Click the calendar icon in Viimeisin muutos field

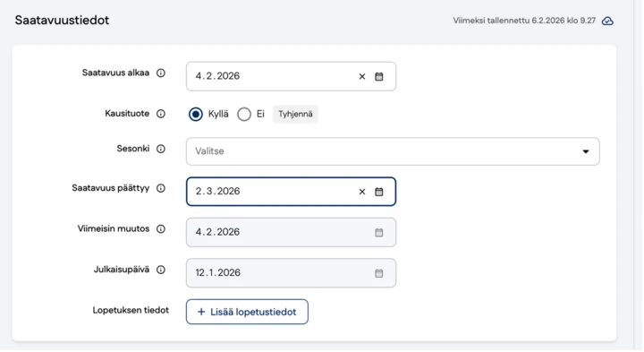378,232
